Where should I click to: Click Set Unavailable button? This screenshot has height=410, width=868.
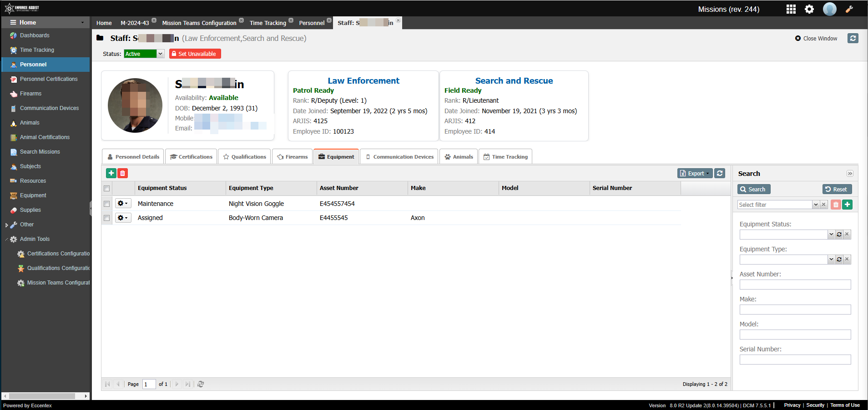(x=195, y=54)
